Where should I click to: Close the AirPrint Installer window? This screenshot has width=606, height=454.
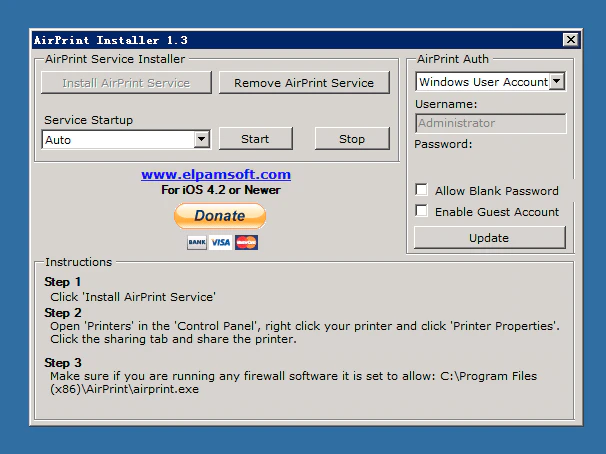[x=570, y=40]
